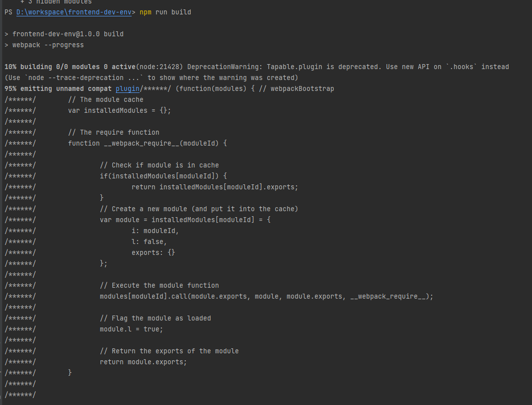Click '// Flag the module as loaded'
Screen dimensions: 532x405
[x=155, y=318]
